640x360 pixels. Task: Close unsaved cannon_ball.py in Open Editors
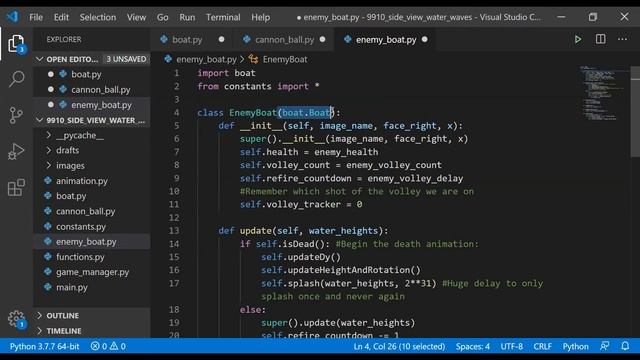click(51, 89)
